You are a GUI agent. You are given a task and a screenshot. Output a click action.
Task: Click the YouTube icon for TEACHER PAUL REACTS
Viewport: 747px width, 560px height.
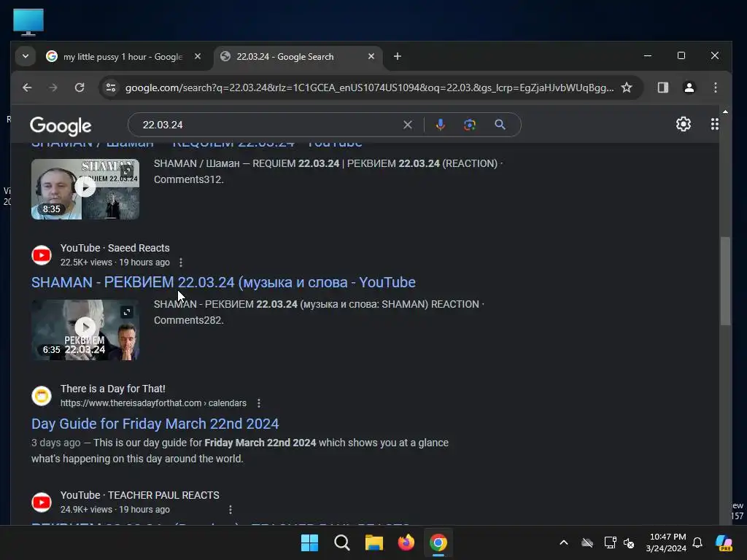pyautogui.click(x=42, y=502)
